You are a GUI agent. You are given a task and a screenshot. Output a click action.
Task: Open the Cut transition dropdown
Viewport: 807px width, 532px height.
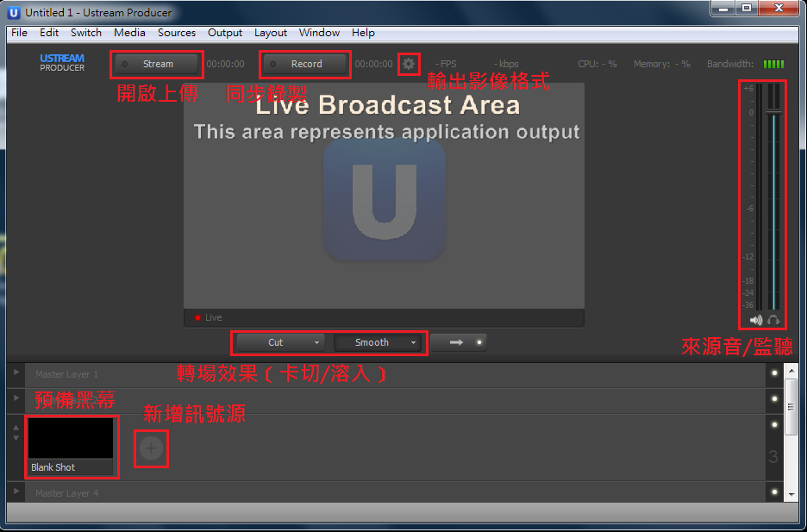pos(316,342)
